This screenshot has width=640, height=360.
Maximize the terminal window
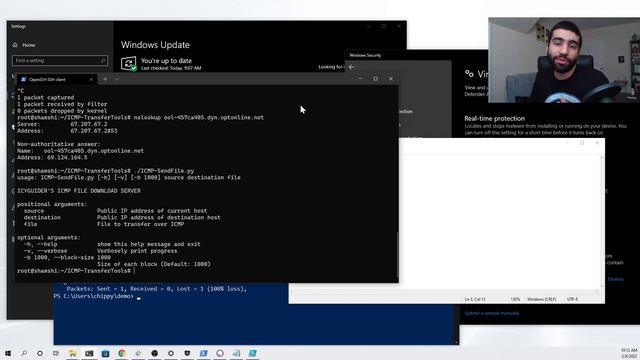[376, 78]
